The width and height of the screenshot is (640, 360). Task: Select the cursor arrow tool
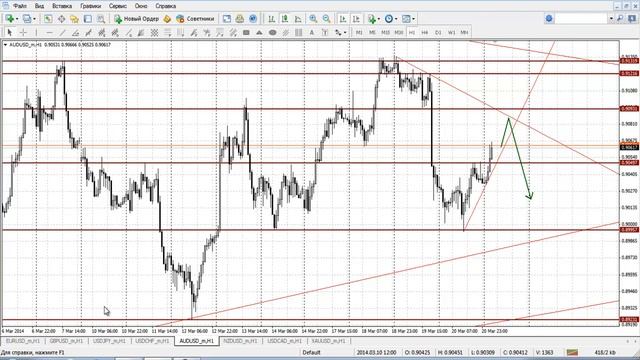click(10, 32)
